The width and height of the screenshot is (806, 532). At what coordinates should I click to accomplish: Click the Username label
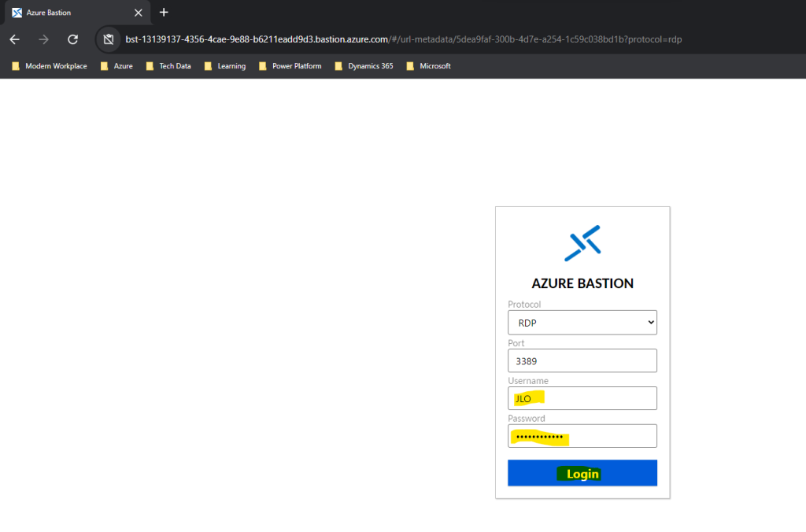(528, 381)
